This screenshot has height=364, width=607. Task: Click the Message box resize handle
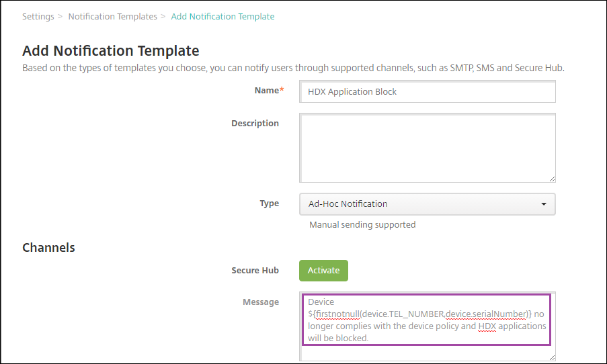coord(552,358)
